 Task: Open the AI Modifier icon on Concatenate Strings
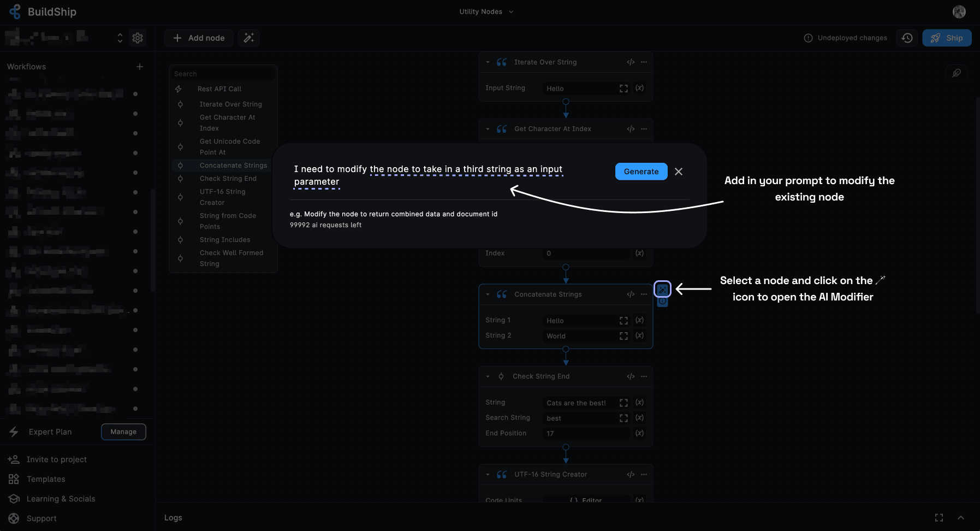[662, 289]
